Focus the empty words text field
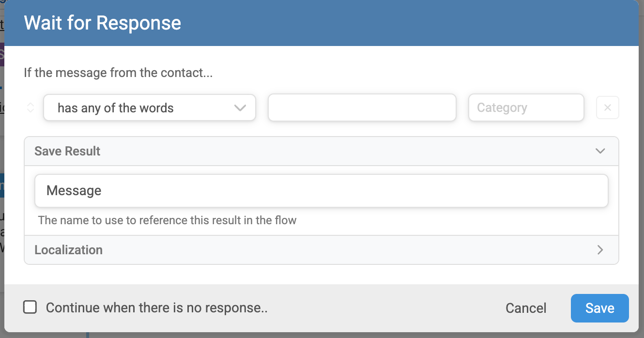Viewport: 644px width, 338px height. (362, 108)
